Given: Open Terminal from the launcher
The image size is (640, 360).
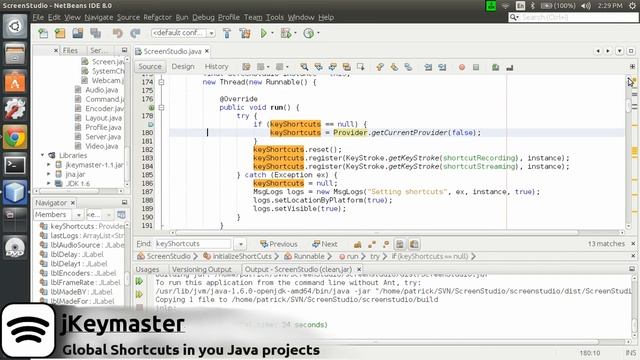Looking at the screenshot, I should 15,165.
